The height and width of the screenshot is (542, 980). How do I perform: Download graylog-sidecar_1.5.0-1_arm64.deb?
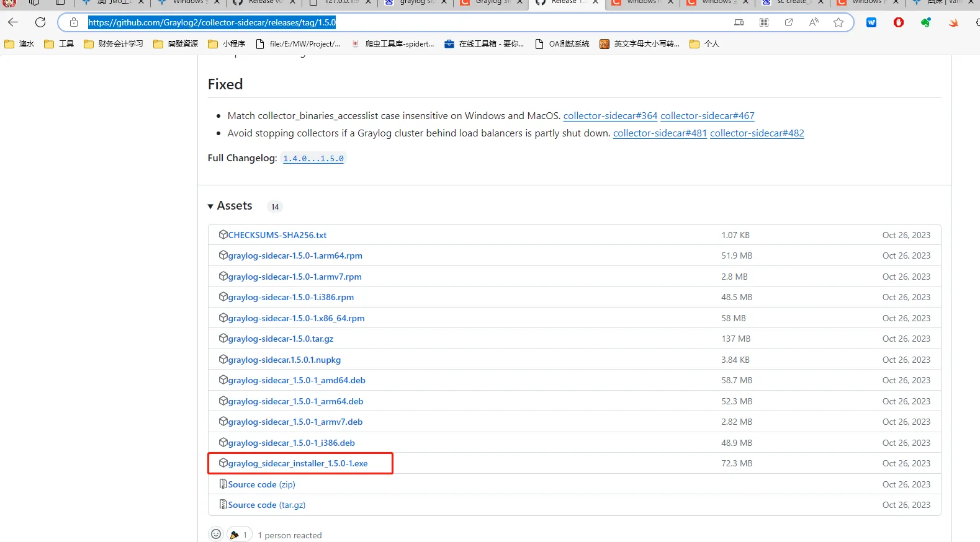(x=295, y=401)
